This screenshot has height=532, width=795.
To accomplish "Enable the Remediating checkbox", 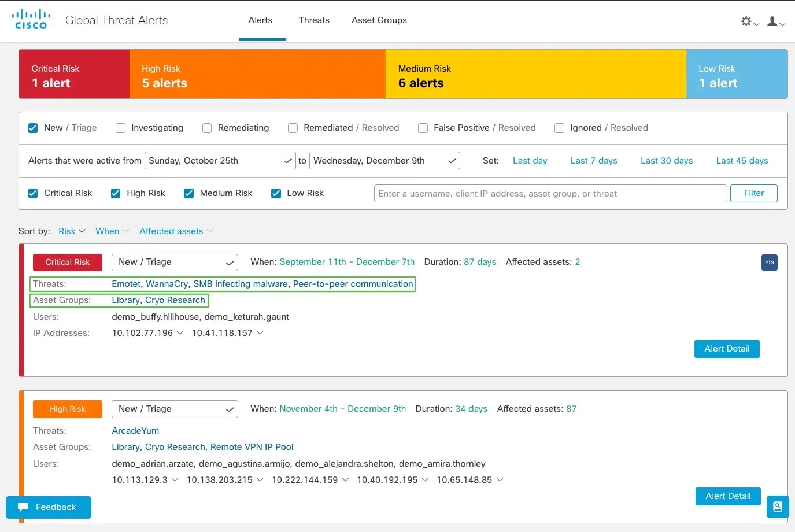I will 207,128.
